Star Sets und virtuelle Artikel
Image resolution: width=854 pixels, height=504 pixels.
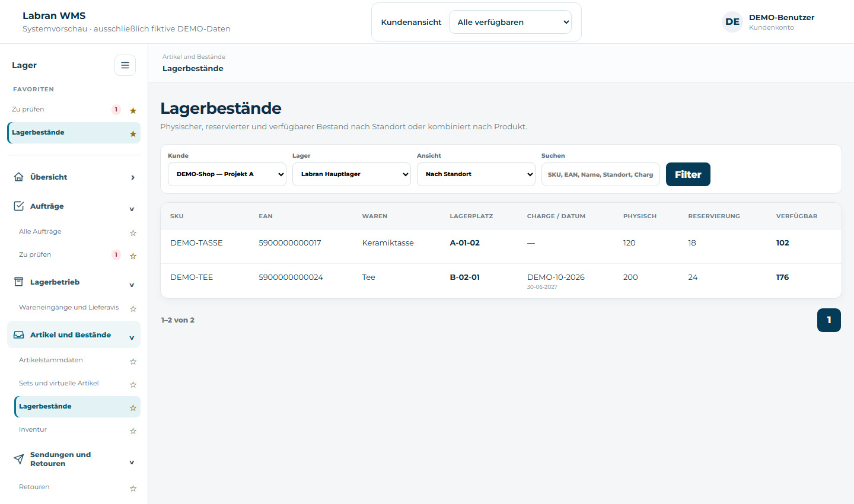click(x=133, y=384)
